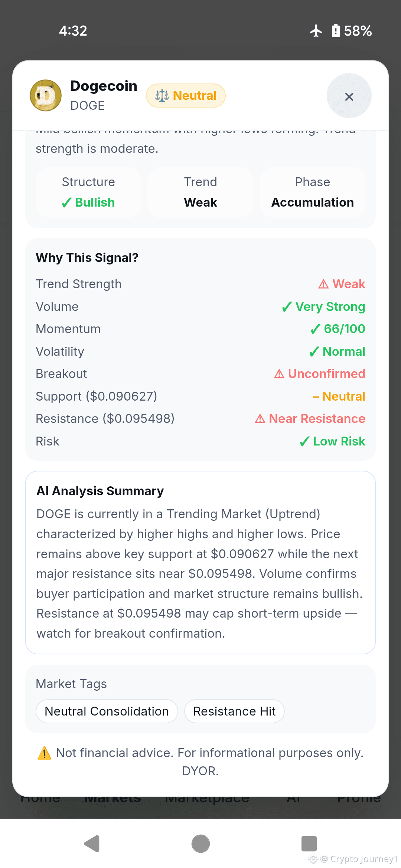Viewport: 401px width, 868px height.
Task: Tap the 66/100 momentum score
Action: (344, 329)
